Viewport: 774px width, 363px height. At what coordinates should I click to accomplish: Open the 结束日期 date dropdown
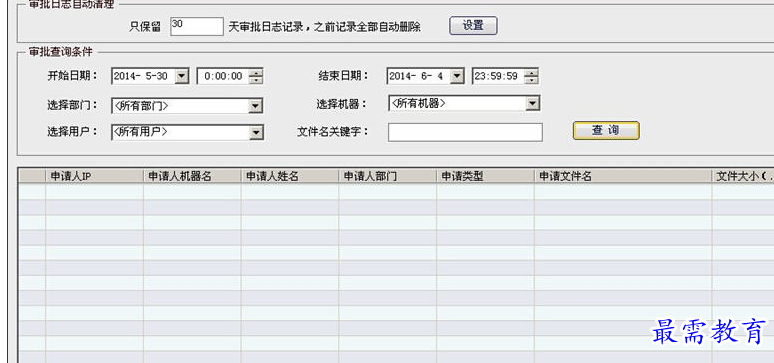point(458,76)
